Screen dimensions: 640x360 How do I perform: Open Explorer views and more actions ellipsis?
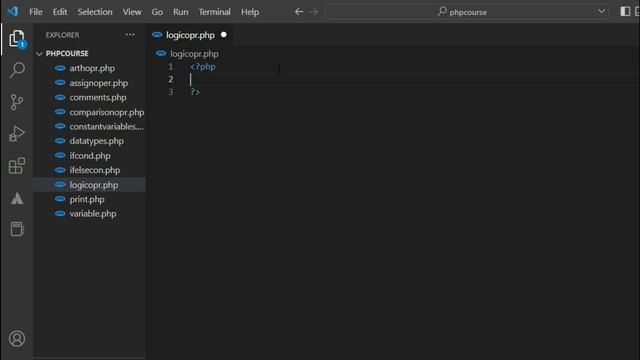click(x=130, y=35)
